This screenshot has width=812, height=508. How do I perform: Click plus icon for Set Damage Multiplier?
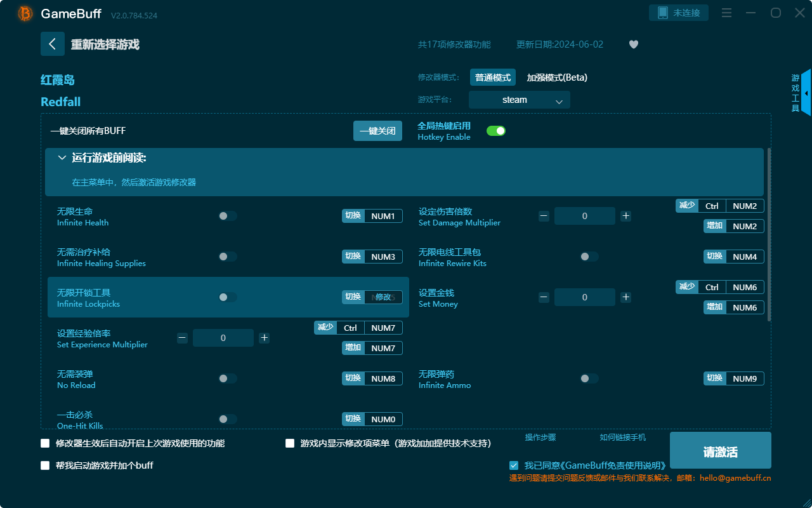click(x=625, y=216)
